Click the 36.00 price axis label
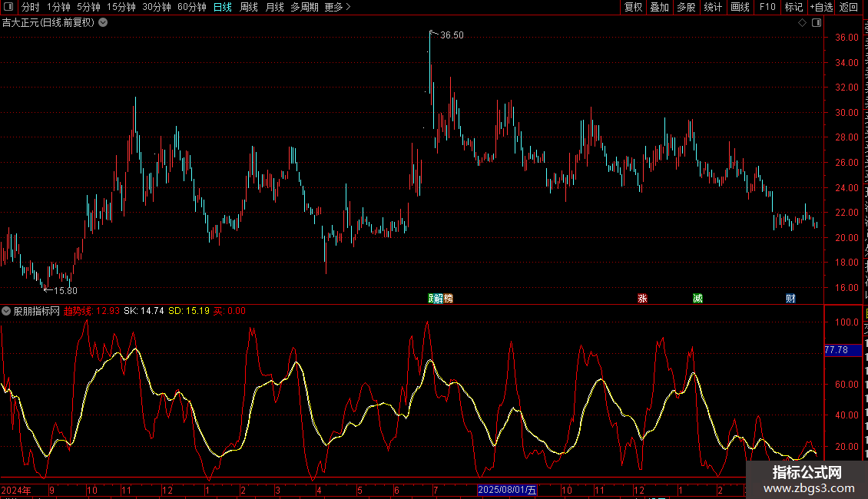This screenshot has height=499, width=868. [x=847, y=38]
